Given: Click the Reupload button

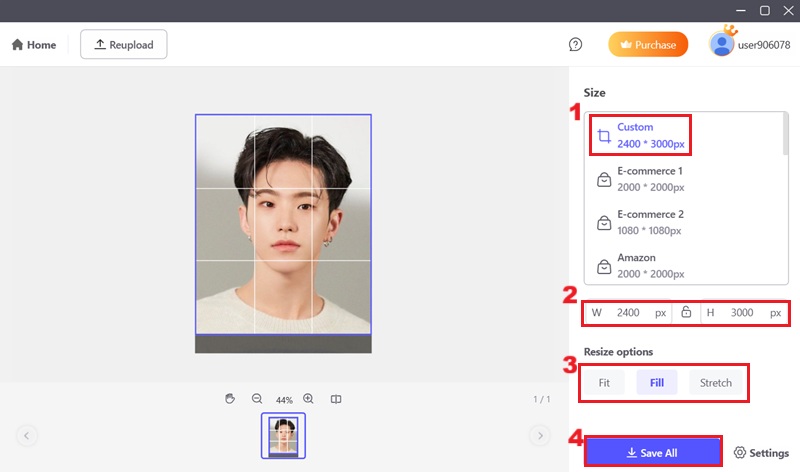Looking at the screenshot, I should tap(123, 44).
